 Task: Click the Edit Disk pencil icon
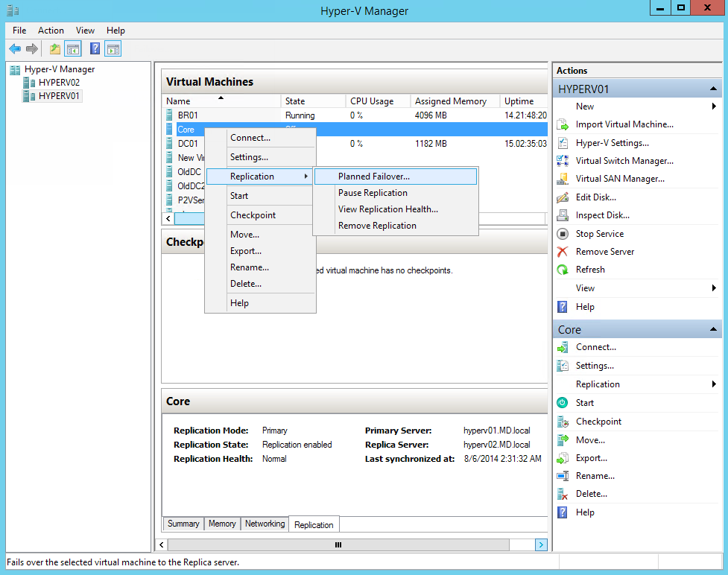tap(563, 197)
